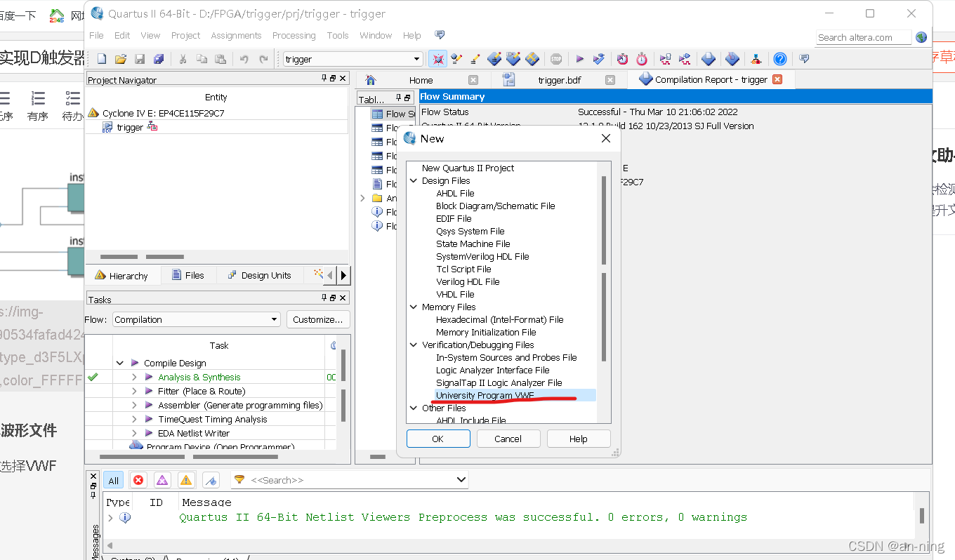Close the Tasks panel

tap(343, 298)
